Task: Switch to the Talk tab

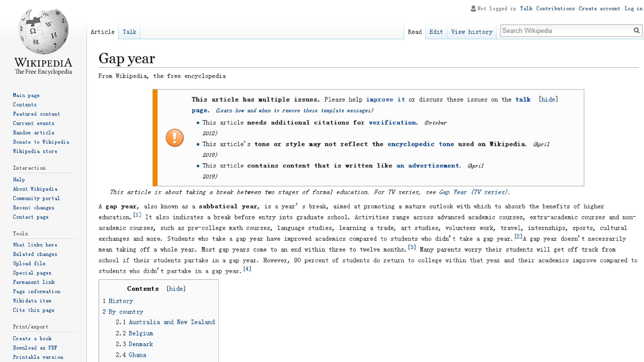Action: tap(129, 32)
